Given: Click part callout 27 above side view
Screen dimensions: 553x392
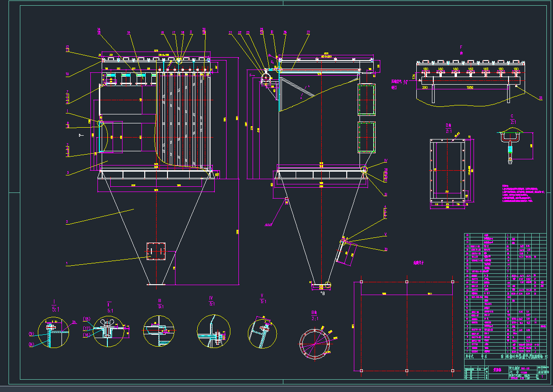Looking at the screenshot, I should tap(308, 33).
